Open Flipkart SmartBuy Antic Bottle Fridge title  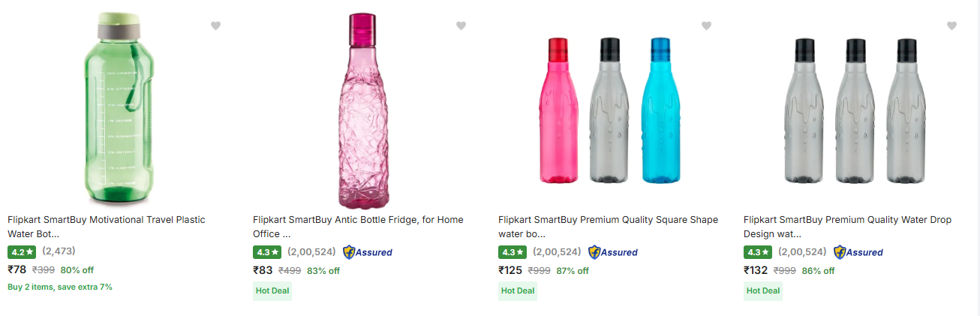358,227
